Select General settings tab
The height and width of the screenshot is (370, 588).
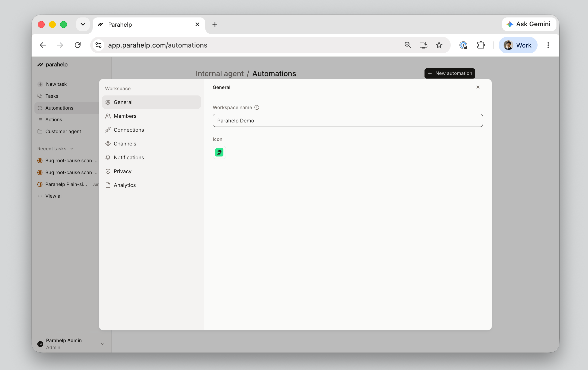[151, 102]
